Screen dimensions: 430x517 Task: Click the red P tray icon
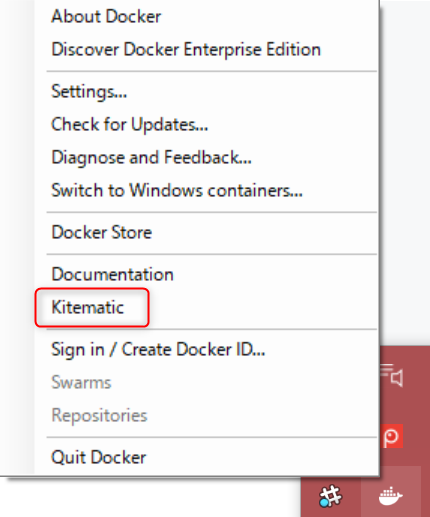[392, 436]
